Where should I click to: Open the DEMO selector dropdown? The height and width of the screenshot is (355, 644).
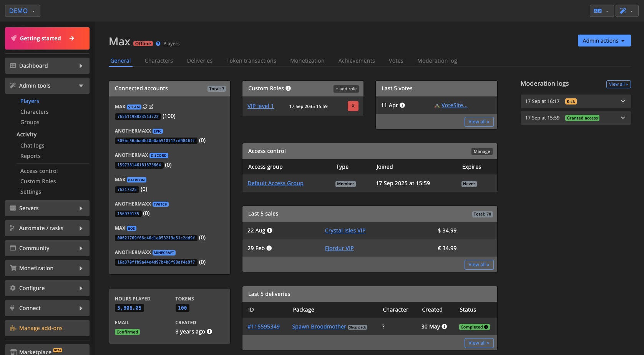tap(22, 11)
